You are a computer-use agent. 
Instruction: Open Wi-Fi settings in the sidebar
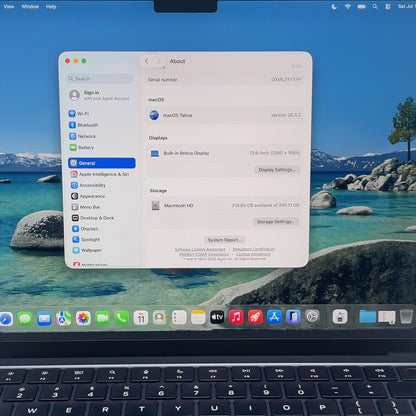click(x=79, y=114)
